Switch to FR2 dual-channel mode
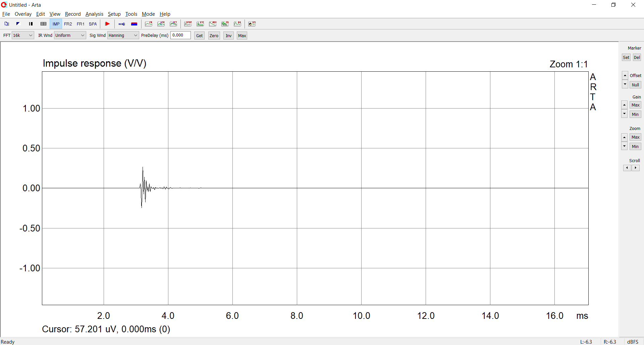Image resolution: width=644 pixels, height=345 pixels. point(68,24)
